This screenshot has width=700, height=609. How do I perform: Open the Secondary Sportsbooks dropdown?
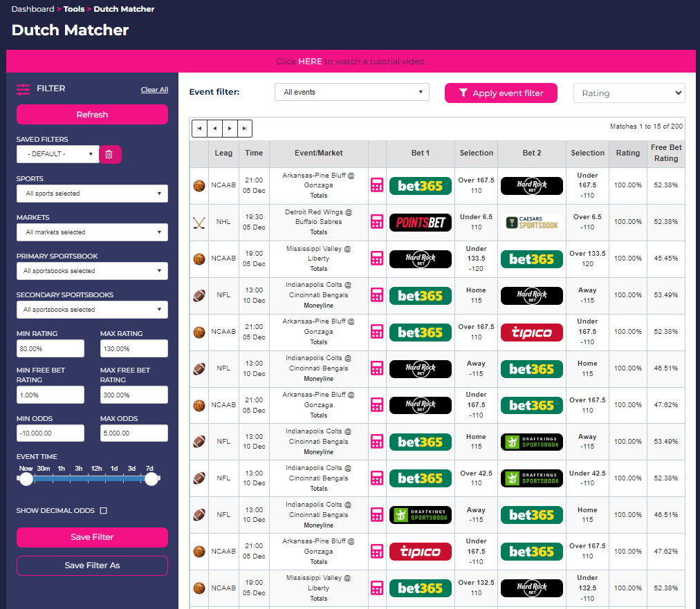93,310
